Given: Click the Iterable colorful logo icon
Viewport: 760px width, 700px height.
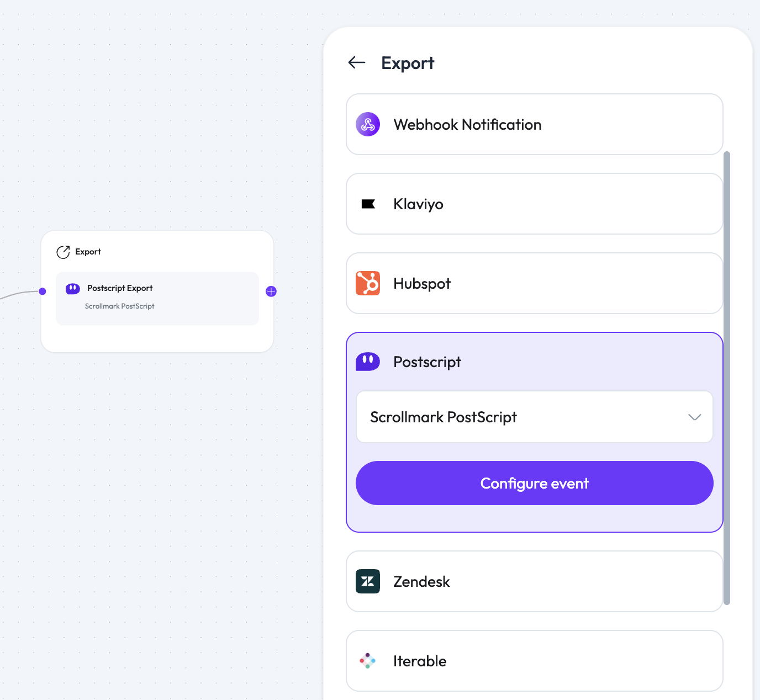Looking at the screenshot, I should pos(368,661).
